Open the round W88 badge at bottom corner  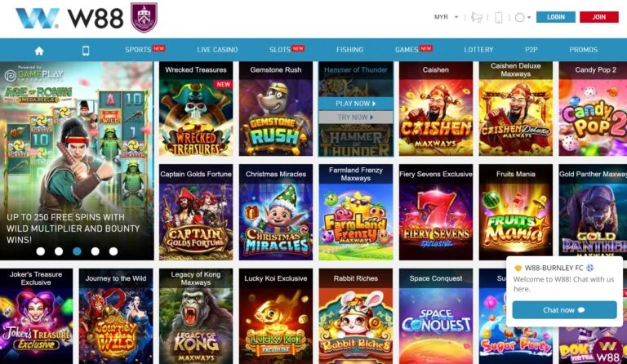607,350
